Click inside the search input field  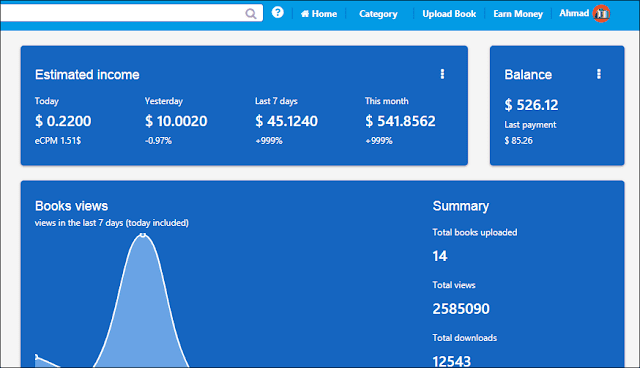(122, 13)
